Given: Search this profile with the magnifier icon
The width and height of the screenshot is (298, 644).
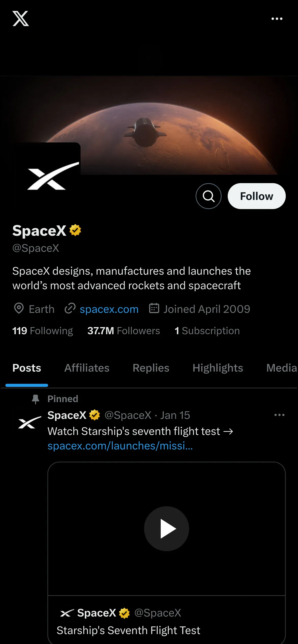Looking at the screenshot, I should click(x=208, y=196).
